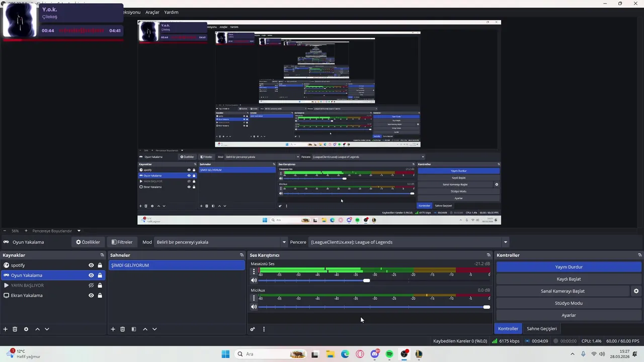Screen dimensions: 644x362
Task: Hide the Oyun Yakalama source
Action: [91, 276]
